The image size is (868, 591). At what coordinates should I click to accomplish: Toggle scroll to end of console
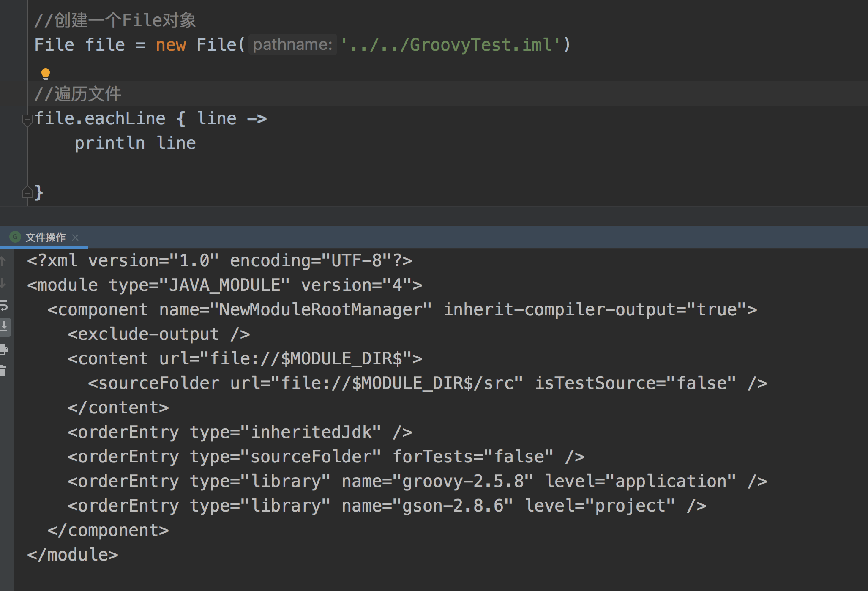[x=4, y=327]
